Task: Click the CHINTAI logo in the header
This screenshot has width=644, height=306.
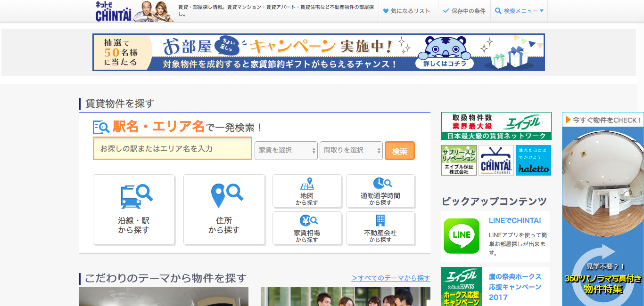Action: [x=114, y=11]
